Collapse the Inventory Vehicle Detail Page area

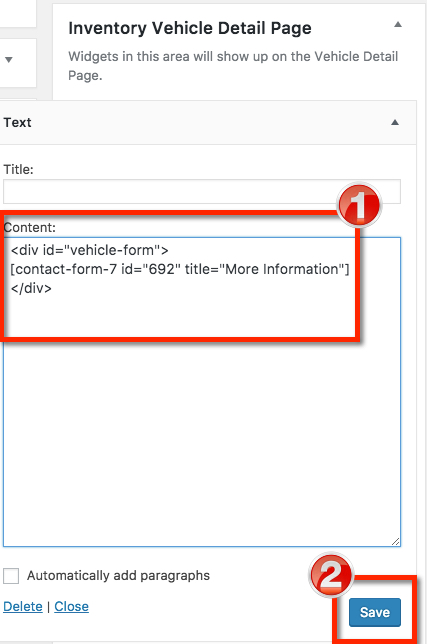(398, 25)
